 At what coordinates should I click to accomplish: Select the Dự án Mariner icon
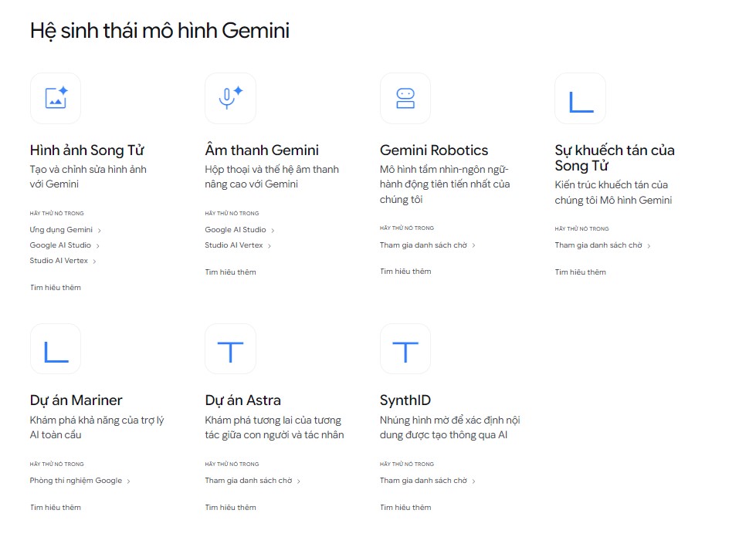click(x=55, y=349)
